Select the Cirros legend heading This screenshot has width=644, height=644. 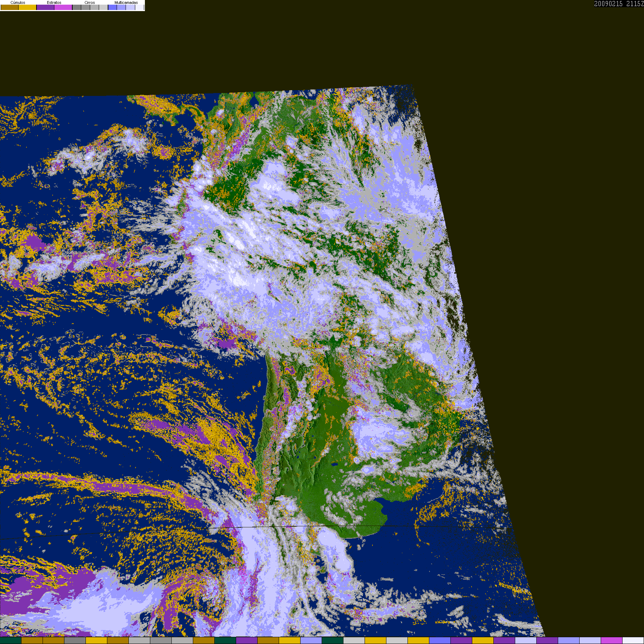(89, 3)
